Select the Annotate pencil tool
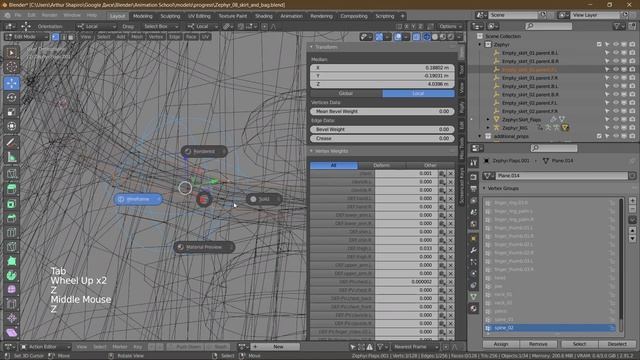Viewport: 640px width, 360px height. point(11,143)
